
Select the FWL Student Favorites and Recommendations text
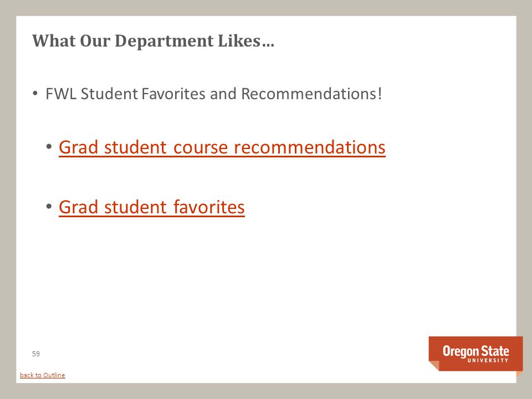[x=214, y=94]
